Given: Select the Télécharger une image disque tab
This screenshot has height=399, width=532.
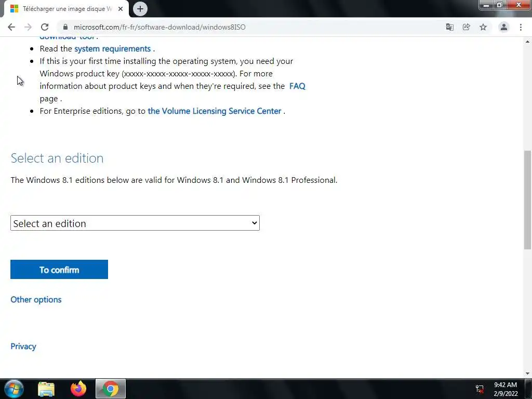Looking at the screenshot, I should [66, 9].
